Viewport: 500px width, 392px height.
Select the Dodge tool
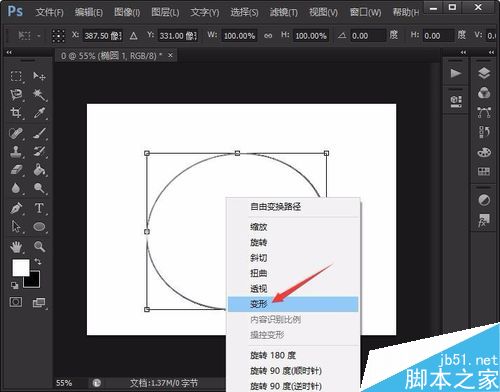39,188
